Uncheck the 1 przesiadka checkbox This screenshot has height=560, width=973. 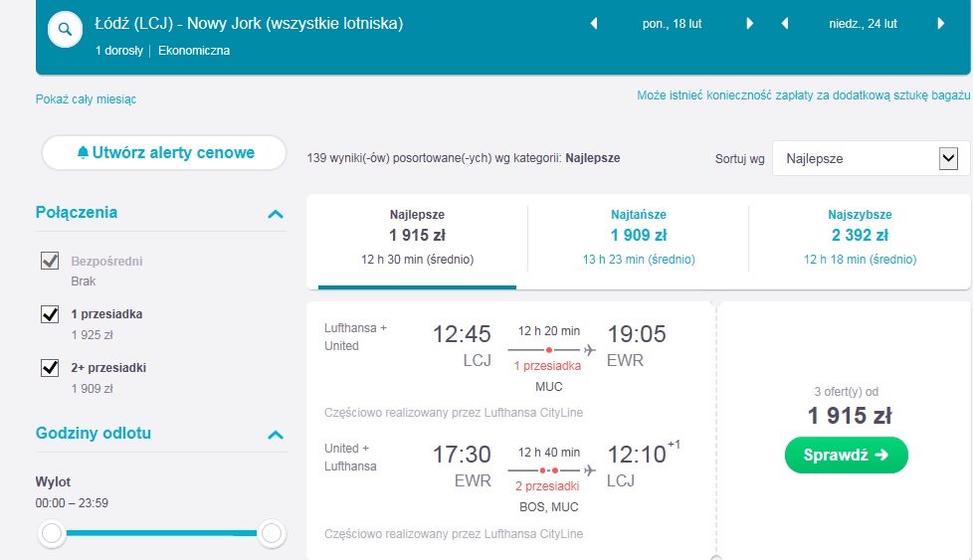tap(50, 313)
